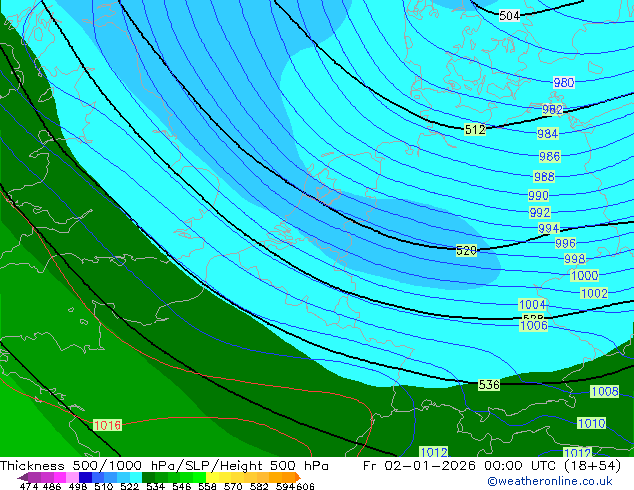Image resolution: width=634 pixels, height=490 pixels.
Task: Click the 984 pressure isobar label
Action: [547, 133]
